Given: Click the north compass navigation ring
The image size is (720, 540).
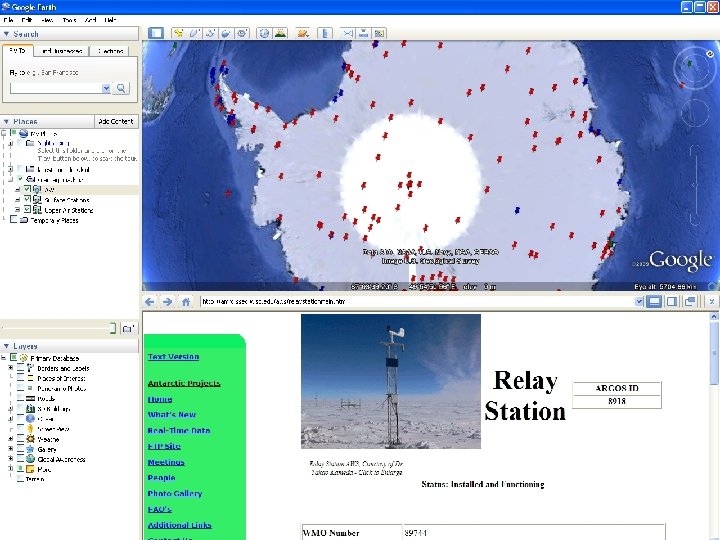Looking at the screenshot, I should (x=694, y=68).
